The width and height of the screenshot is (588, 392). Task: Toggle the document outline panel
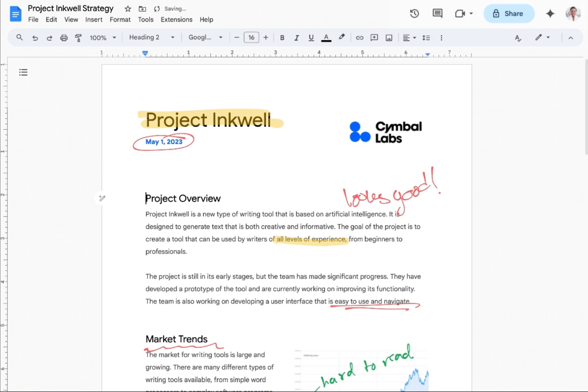pyautogui.click(x=23, y=72)
